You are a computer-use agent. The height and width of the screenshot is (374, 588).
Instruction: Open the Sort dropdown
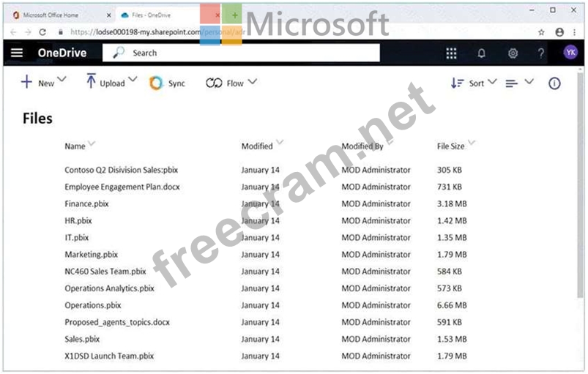[474, 83]
